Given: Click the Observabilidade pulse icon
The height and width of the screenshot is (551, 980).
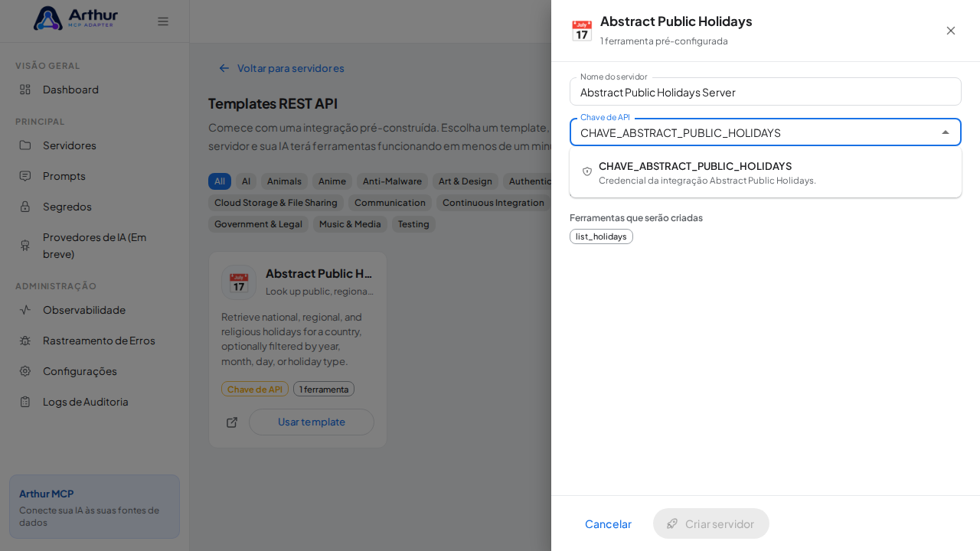Looking at the screenshot, I should tap(25, 310).
